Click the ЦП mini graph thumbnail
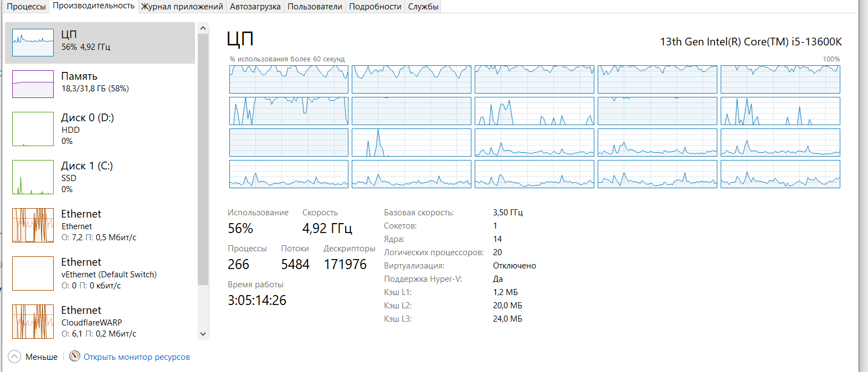The height and width of the screenshot is (372, 868). coord(33,43)
